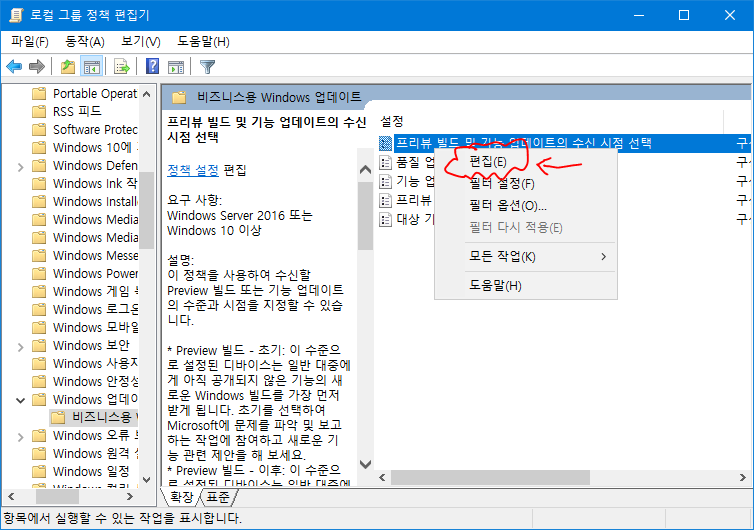754x530 pixels.
Task: Click the 기능 업 policy setting icon
Action: pyautogui.click(x=385, y=182)
